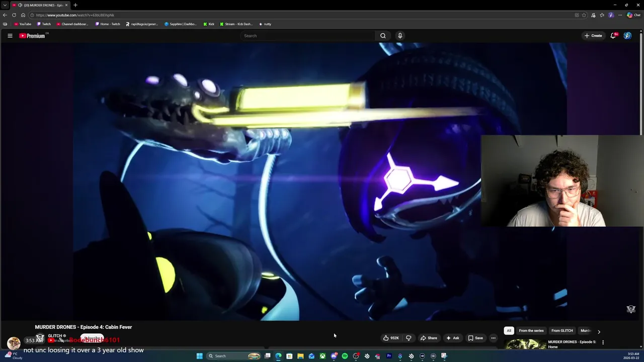Open YouTube notifications bell
Viewport: 644px width, 362px height.
point(613,36)
